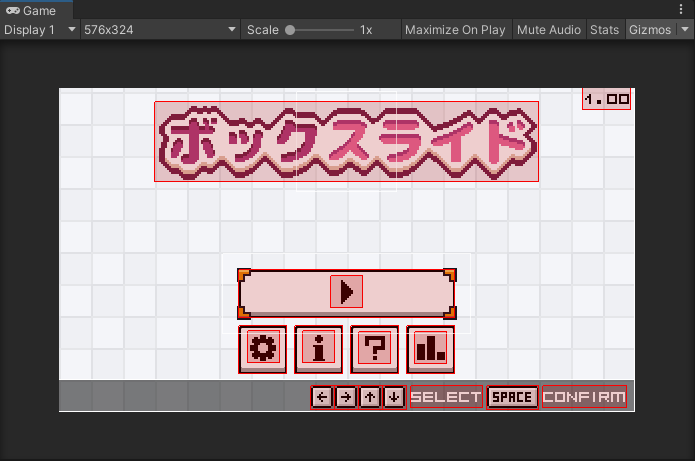Toggle Maximize On Play

(455, 30)
